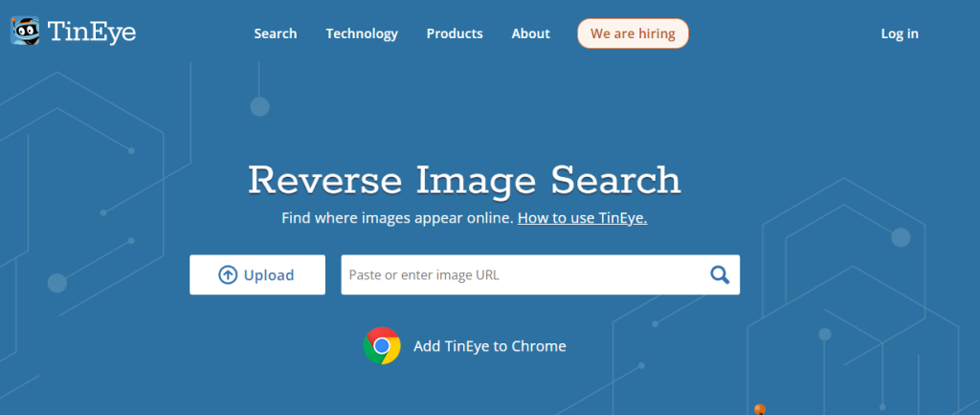Click the Chrome logo icon
This screenshot has width=980, height=415.
(x=382, y=346)
